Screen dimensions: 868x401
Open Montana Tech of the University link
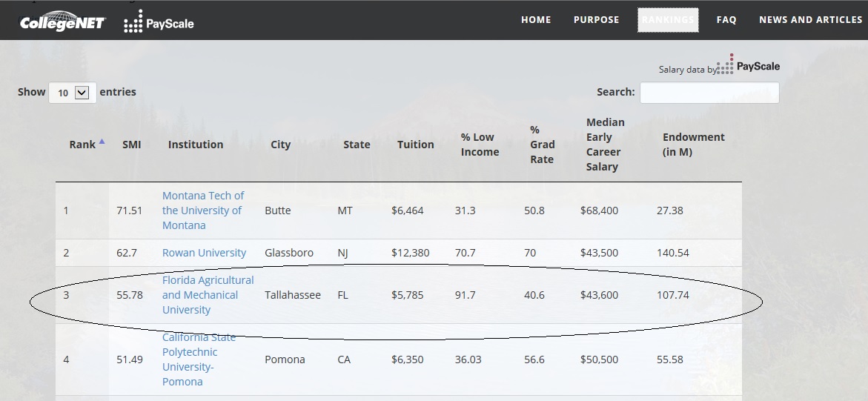click(x=203, y=211)
